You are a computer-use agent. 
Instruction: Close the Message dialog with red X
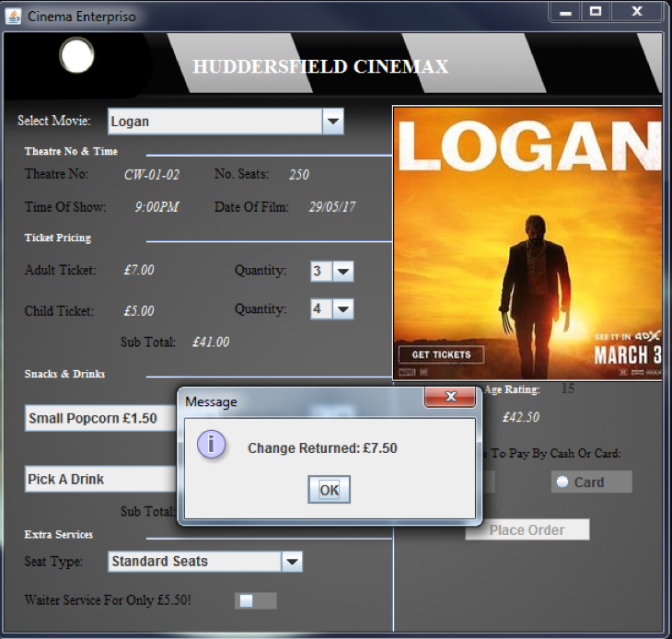coord(450,397)
